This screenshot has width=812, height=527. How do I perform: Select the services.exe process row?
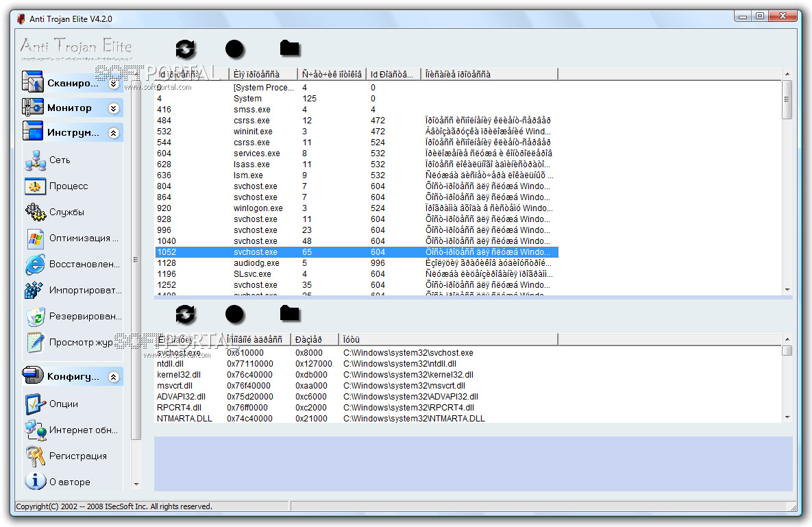(x=357, y=154)
